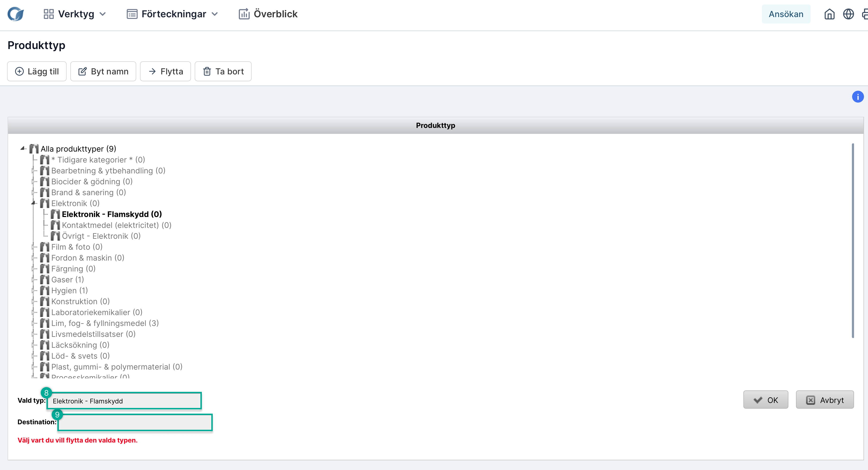Viewport: 868px width, 470px height.
Task: Click the application logo icon
Action: click(x=16, y=14)
